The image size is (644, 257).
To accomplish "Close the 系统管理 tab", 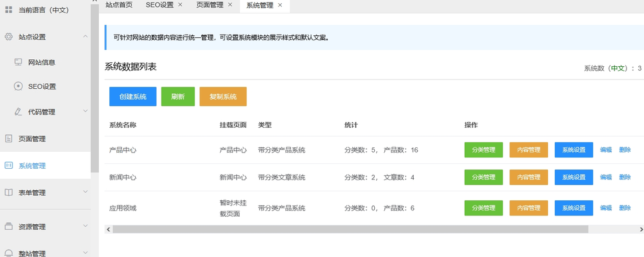I will (280, 5).
